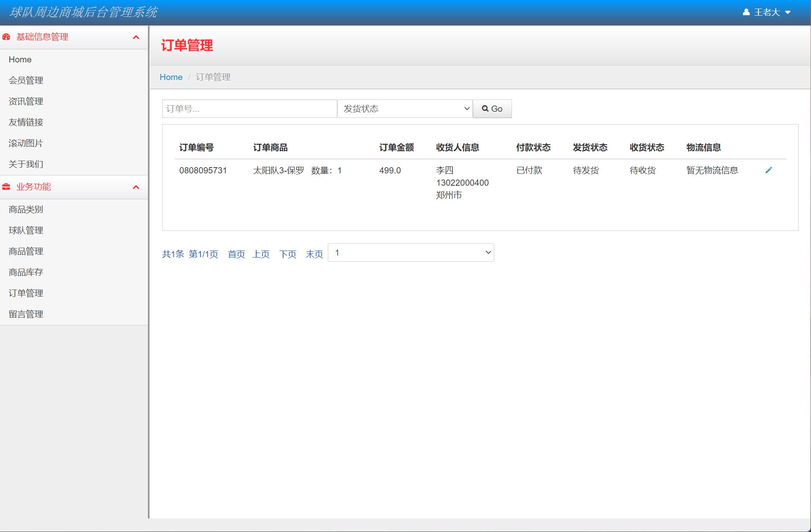Open 留言管理 from the sidebar
The image size is (811, 532).
pyautogui.click(x=25, y=314)
